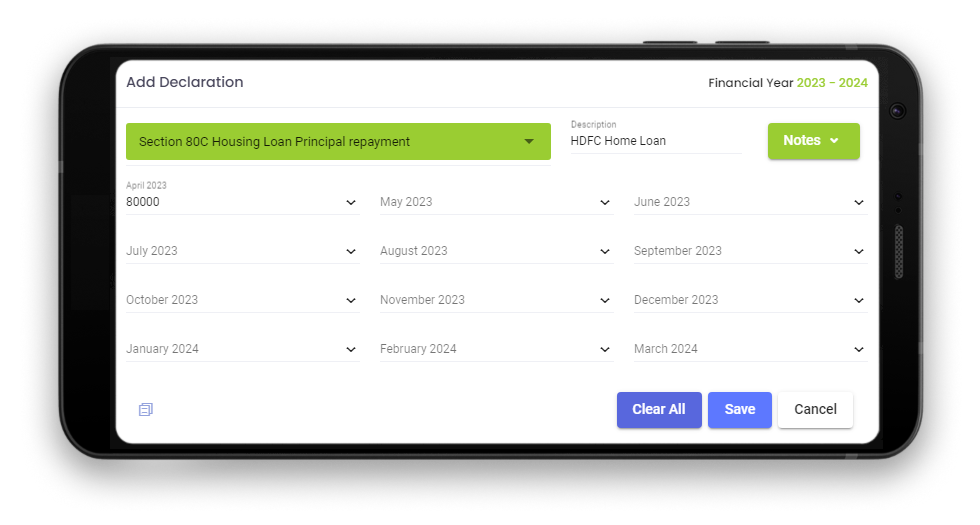980x525 pixels.
Task: Click the Description input field
Action: (x=655, y=141)
